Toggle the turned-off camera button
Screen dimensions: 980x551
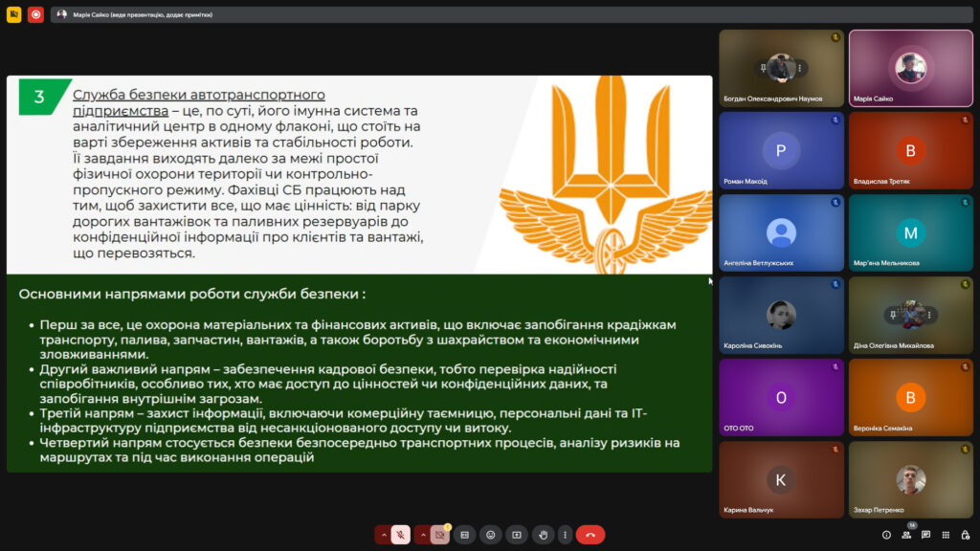[x=440, y=535]
